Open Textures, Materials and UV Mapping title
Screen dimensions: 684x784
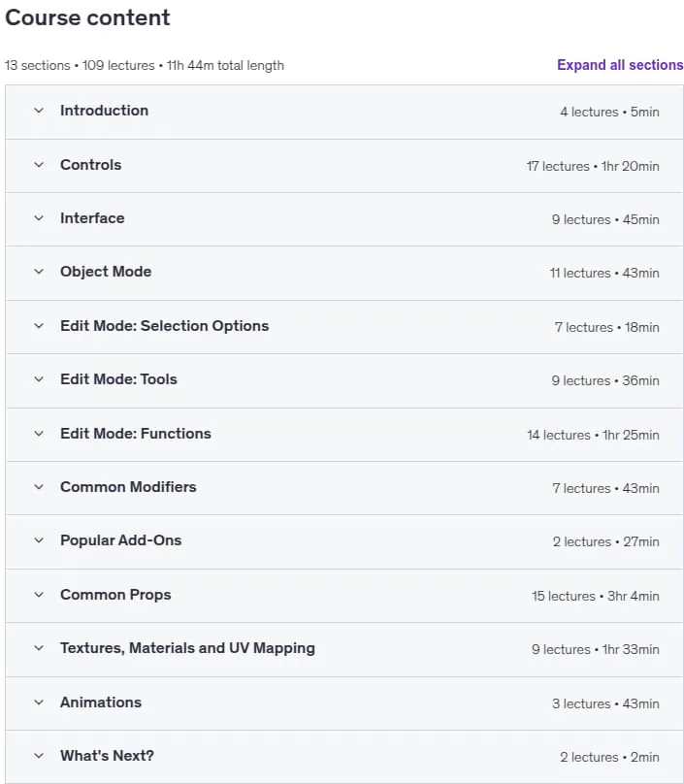point(187,648)
